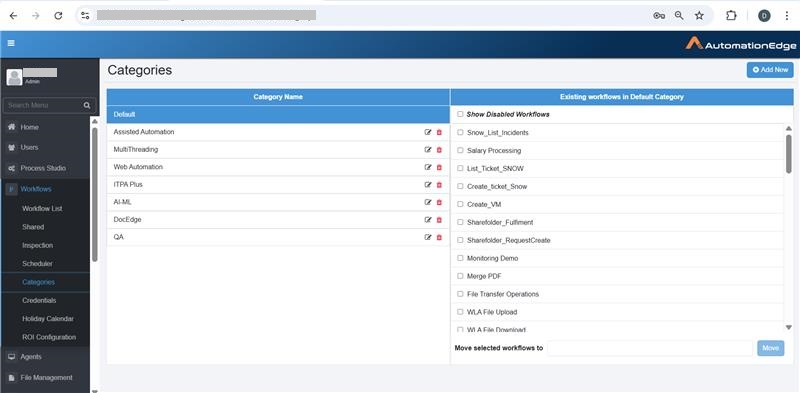Screen dimensions: 800x393
Task: Delete the MultiThreading category
Action: pos(439,150)
